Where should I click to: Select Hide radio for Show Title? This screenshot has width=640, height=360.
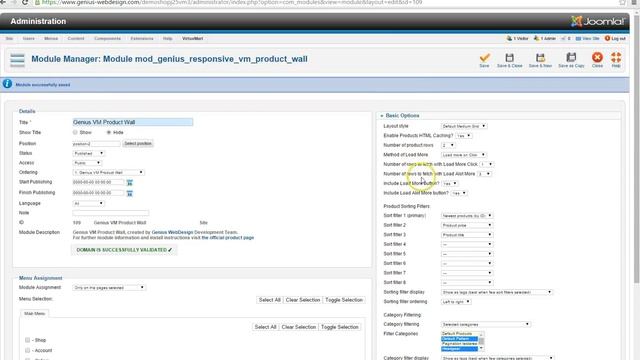pyautogui.click(x=109, y=133)
